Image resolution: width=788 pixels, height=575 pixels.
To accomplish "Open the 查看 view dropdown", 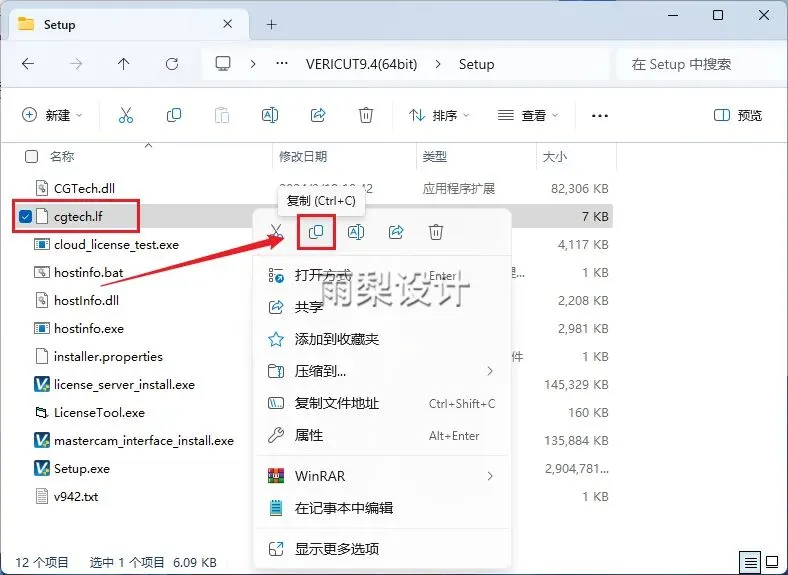I will click(x=528, y=115).
